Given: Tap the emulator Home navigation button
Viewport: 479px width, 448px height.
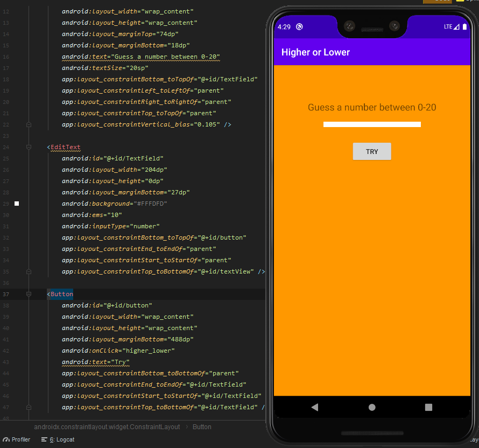Looking at the screenshot, I should 372,407.
